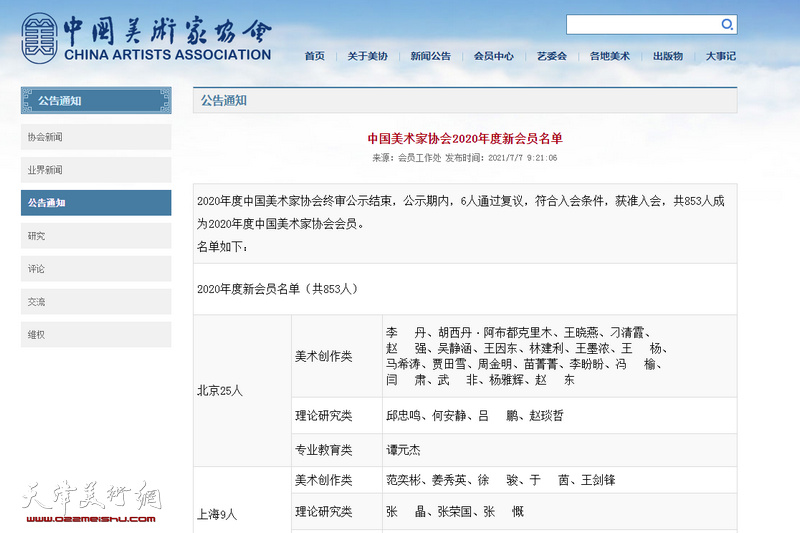This screenshot has height=533, width=800.
Task: Click the China Artists Association logo
Action: pos(146,39)
